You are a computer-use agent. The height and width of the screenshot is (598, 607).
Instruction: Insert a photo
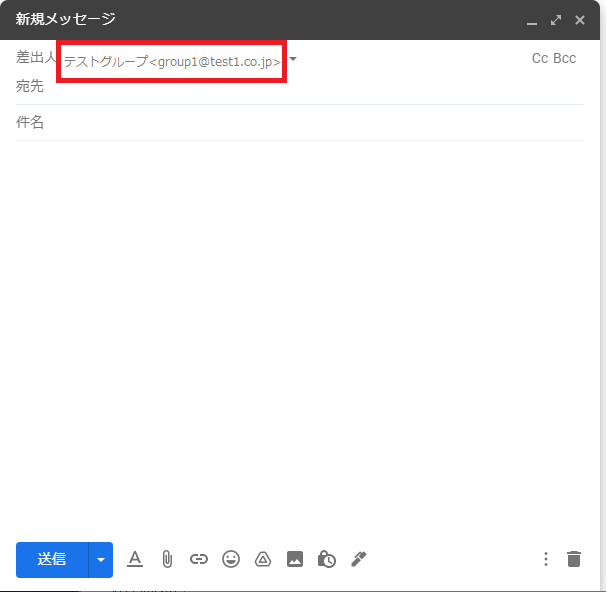click(x=295, y=559)
